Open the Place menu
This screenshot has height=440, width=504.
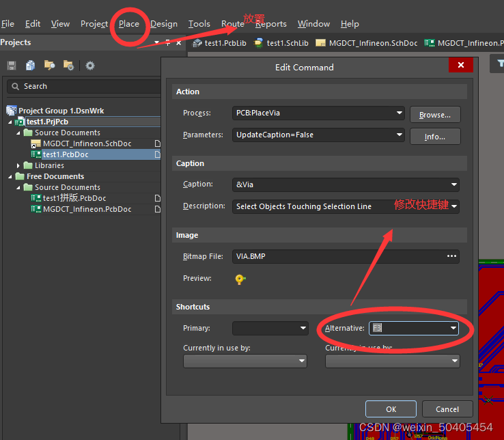(x=129, y=24)
